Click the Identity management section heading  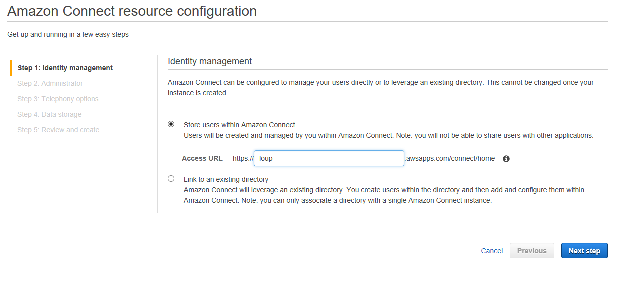tap(210, 61)
